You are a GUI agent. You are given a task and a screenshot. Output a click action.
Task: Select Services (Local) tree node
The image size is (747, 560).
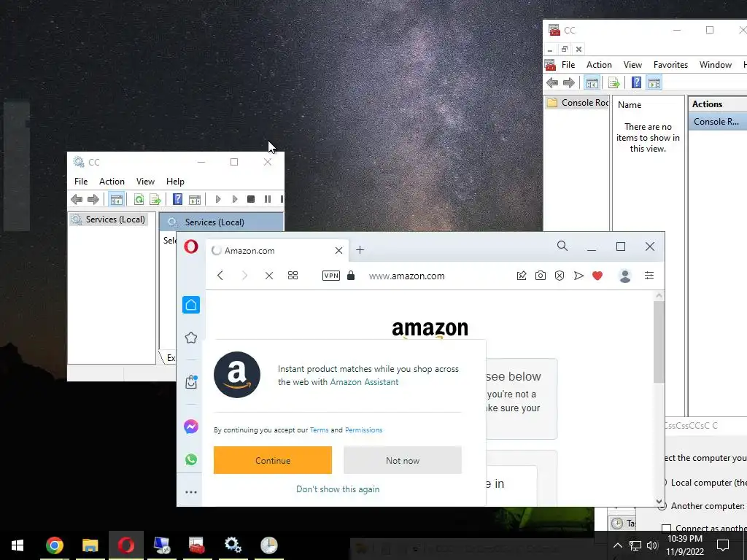click(108, 219)
